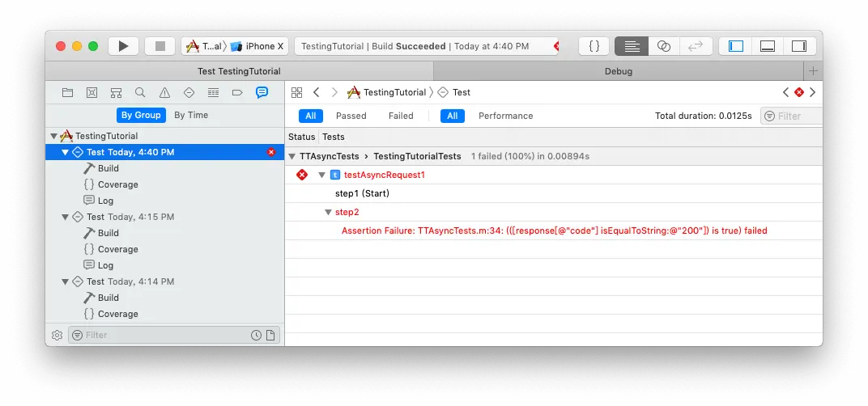Show the Source Control navigator
Image resolution: width=868 pixels, height=406 pixels.
[91, 92]
